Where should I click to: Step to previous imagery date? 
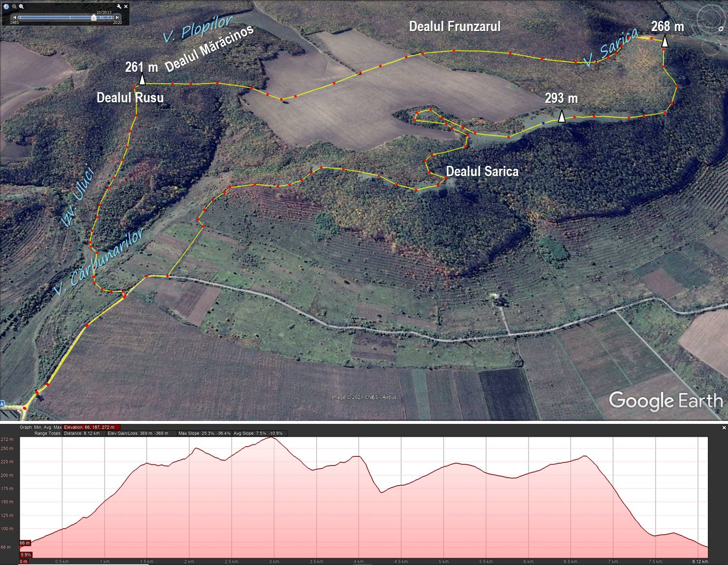tap(15, 17)
